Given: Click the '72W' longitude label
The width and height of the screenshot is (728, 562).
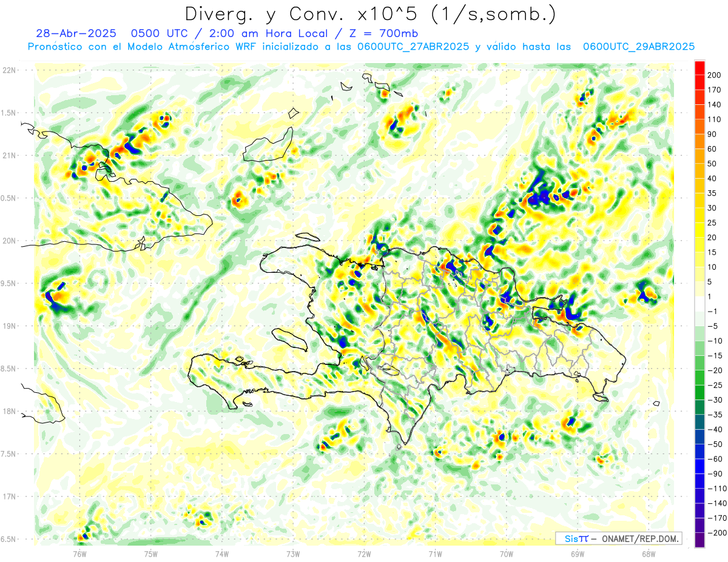Looking at the screenshot, I should point(364,554).
